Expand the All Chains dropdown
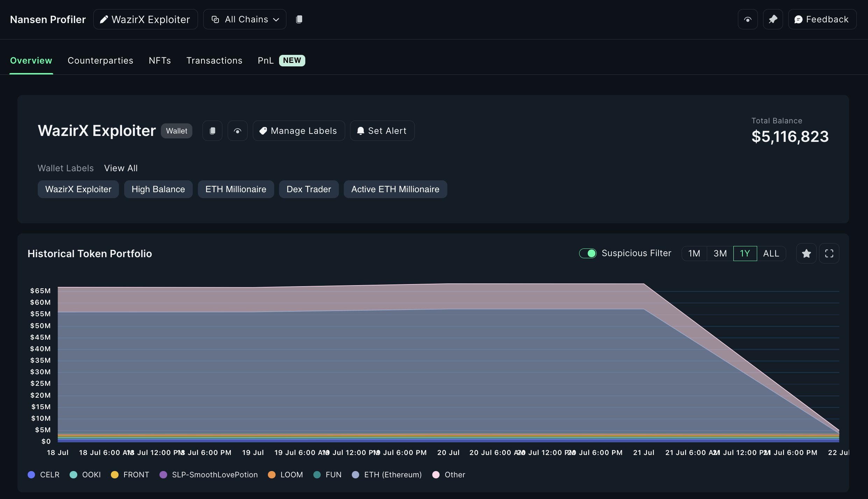The height and width of the screenshot is (499, 868). [x=245, y=19]
